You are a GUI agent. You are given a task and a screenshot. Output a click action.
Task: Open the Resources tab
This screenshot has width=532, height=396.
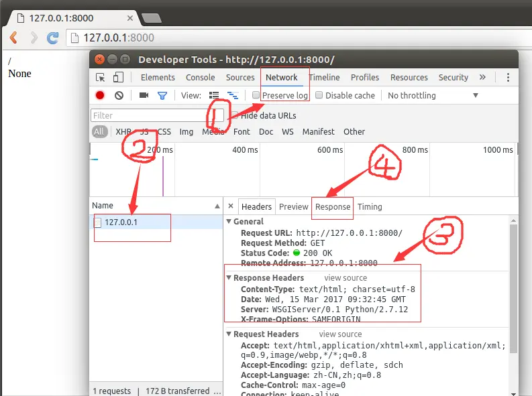(409, 78)
